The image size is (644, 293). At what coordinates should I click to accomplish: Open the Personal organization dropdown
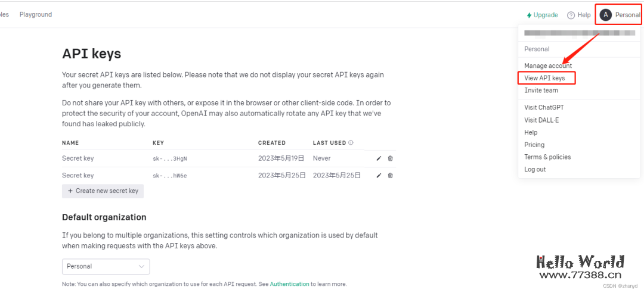coord(106,266)
